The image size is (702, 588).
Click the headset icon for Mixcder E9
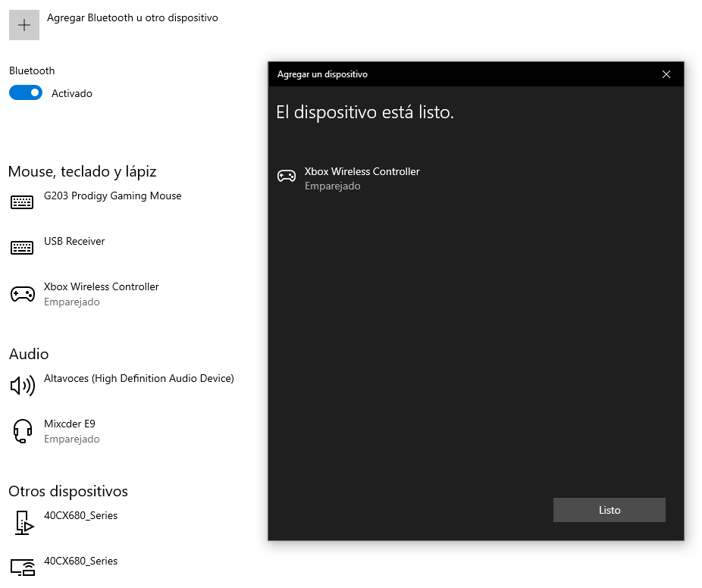click(x=23, y=431)
